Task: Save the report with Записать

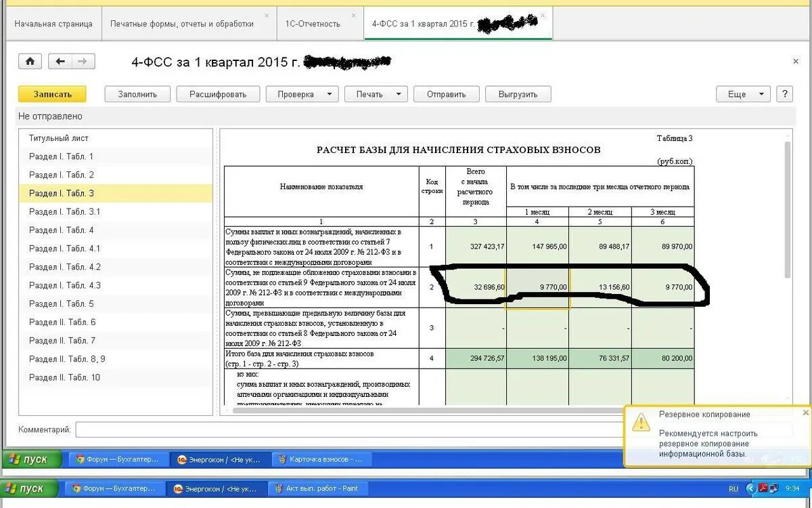Action: pos(52,94)
